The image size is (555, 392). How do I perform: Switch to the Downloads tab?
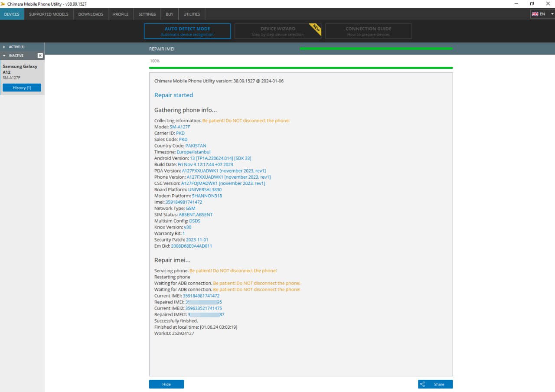pyautogui.click(x=91, y=14)
